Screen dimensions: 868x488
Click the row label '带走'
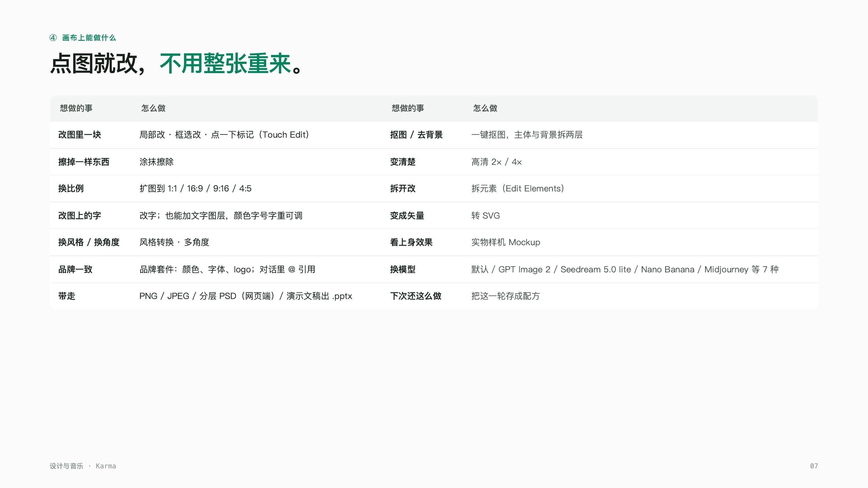(67, 296)
